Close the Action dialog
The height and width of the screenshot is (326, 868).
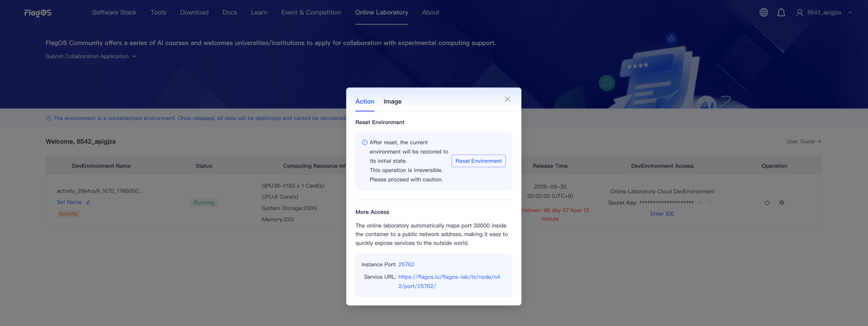(507, 99)
